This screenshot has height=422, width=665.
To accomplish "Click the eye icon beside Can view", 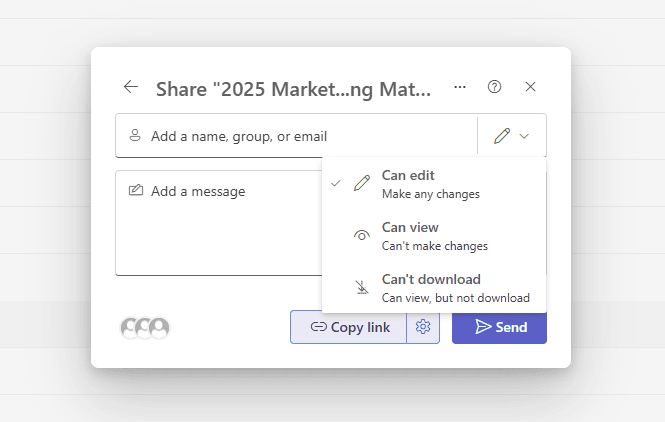I will pos(362,236).
